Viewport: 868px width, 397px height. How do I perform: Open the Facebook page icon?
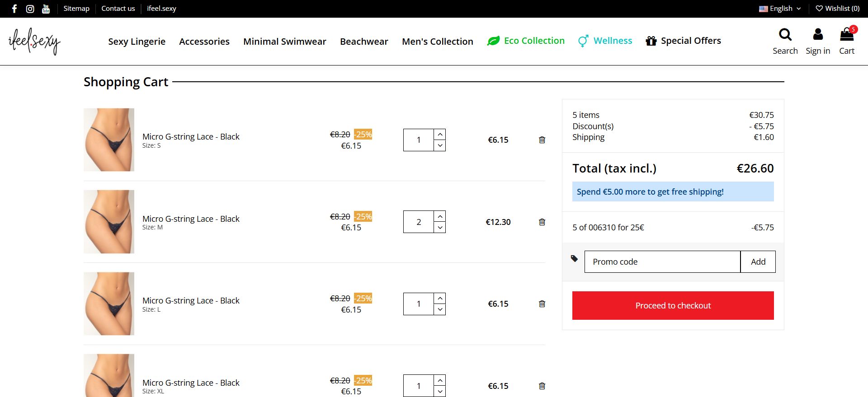[x=14, y=9]
